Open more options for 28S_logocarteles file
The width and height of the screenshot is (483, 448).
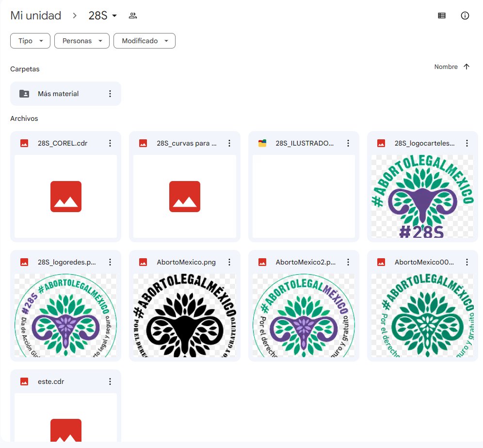tap(467, 143)
